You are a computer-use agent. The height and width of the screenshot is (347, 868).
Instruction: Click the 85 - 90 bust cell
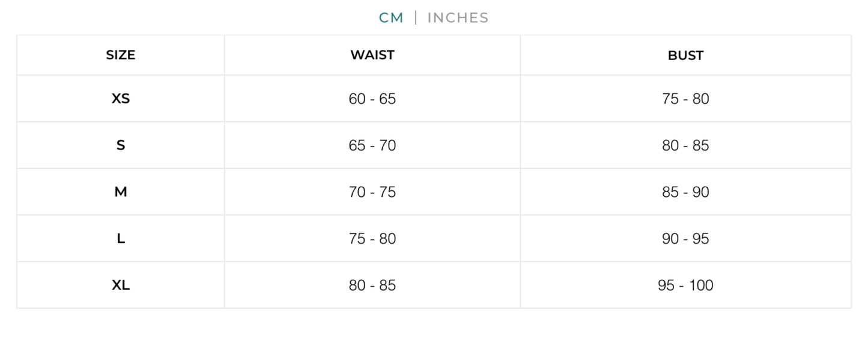click(x=685, y=192)
